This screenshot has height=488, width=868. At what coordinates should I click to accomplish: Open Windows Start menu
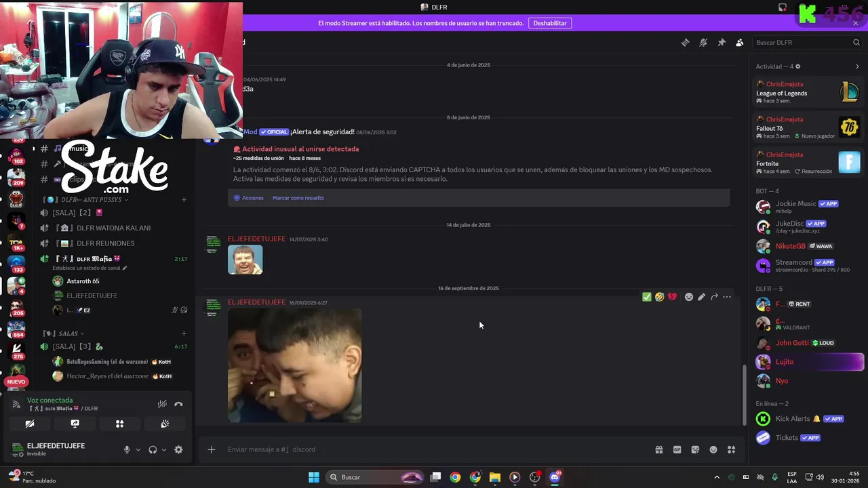pos(314,477)
